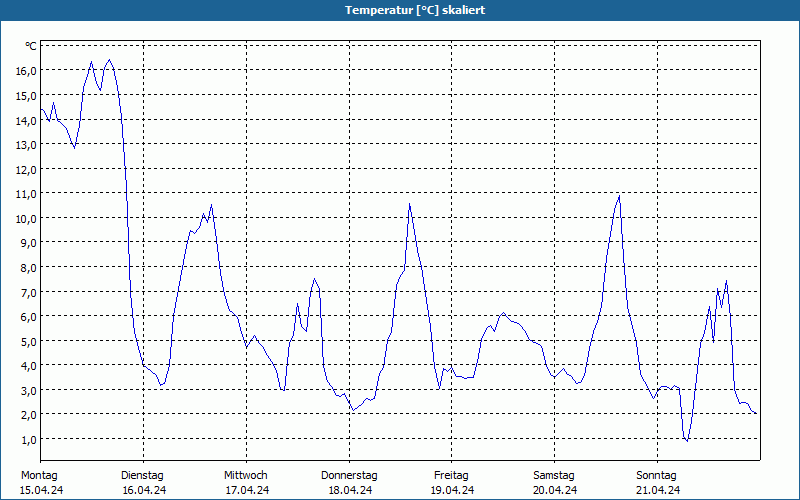Image resolution: width=800 pixels, height=500 pixels.
Task: Click the Temperatur [°C] skaliert title bar
Action: pyautogui.click(x=400, y=10)
